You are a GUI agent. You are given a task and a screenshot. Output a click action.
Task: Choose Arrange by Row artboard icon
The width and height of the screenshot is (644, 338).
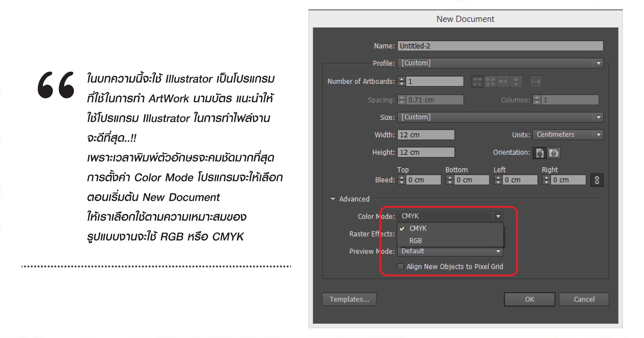(x=503, y=81)
